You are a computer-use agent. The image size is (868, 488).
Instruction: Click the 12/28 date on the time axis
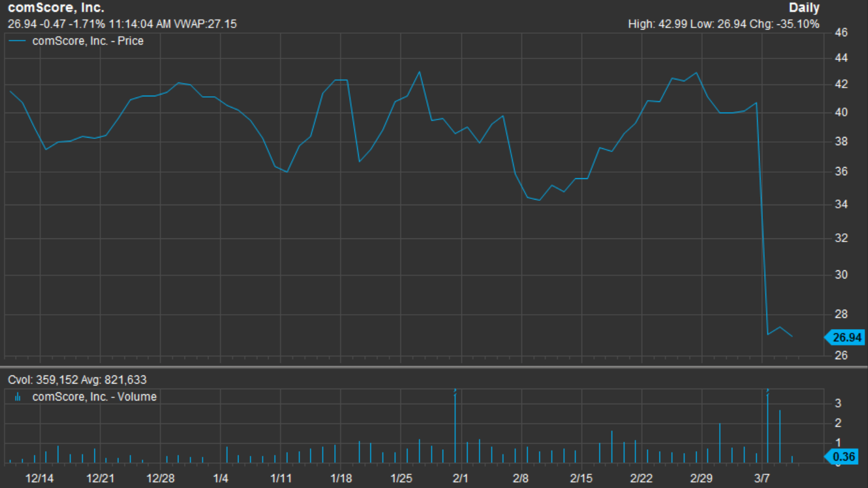(160, 479)
